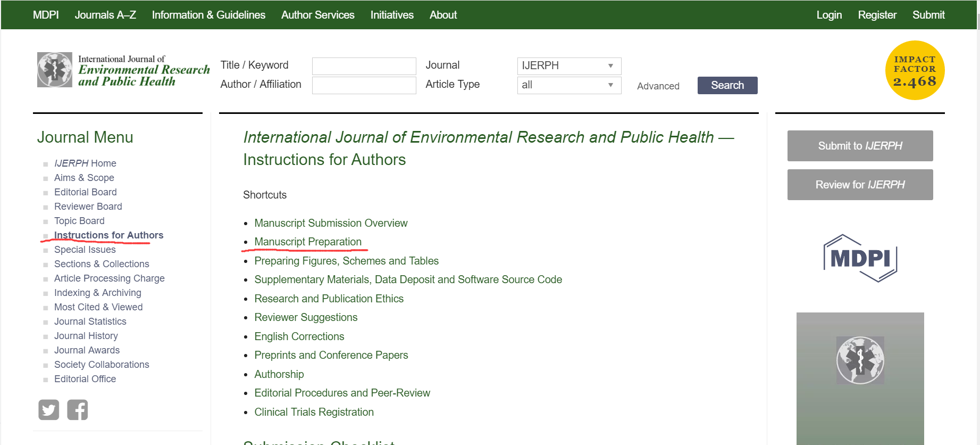980x445 pixels.
Task: Expand the Journal dropdown showing IJERPH
Action: click(569, 66)
